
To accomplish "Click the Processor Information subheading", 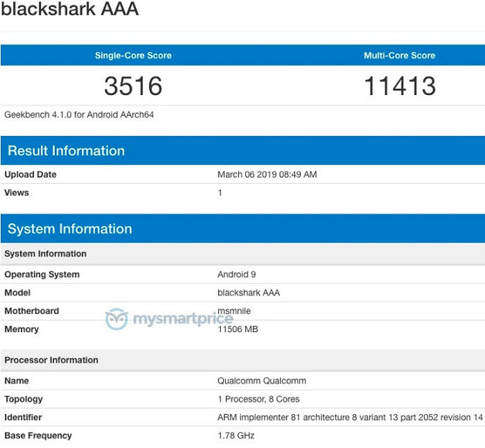I will [x=51, y=360].
